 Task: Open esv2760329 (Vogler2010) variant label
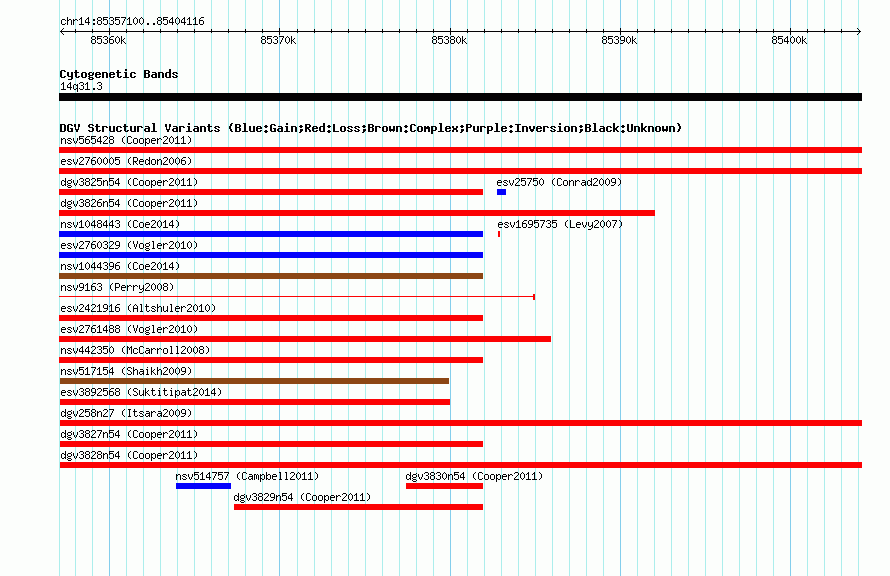[x=129, y=245]
